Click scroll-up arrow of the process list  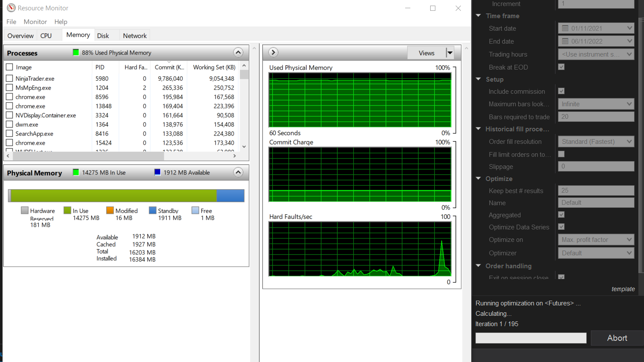pos(244,66)
